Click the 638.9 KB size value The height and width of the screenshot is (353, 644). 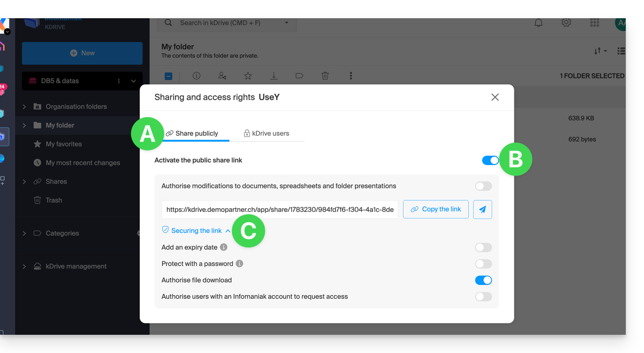pyautogui.click(x=581, y=118)
